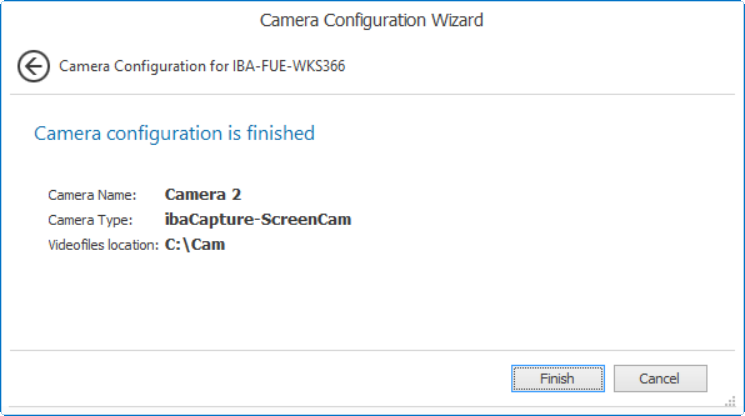The width and height of the screenshot is (745, 416).
Task: Click the blank title bar area left of the title
Action: [120, 20]
